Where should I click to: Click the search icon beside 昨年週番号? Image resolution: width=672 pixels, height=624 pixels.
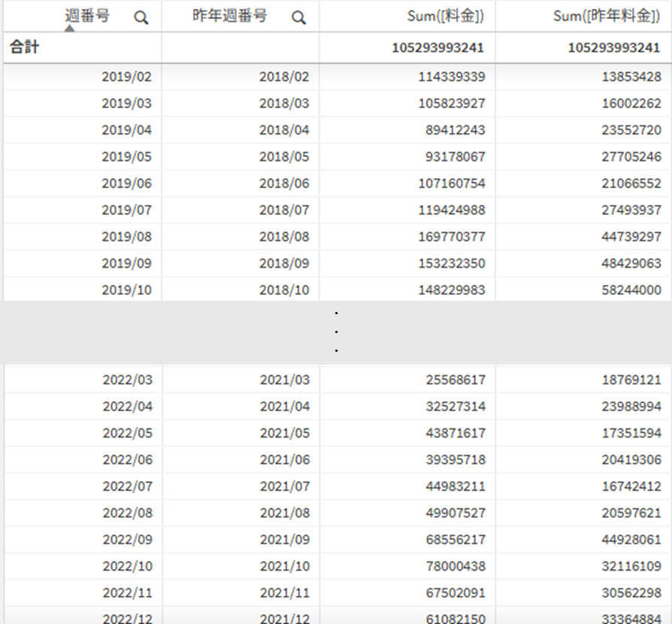pyautogui.click(x=298, y=18)
